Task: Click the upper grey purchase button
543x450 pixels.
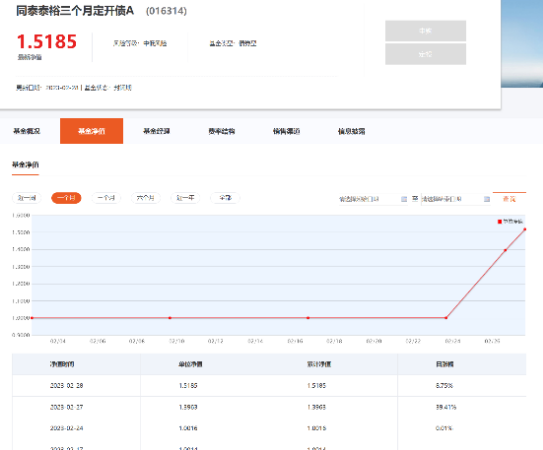Action: click(426, 31)
